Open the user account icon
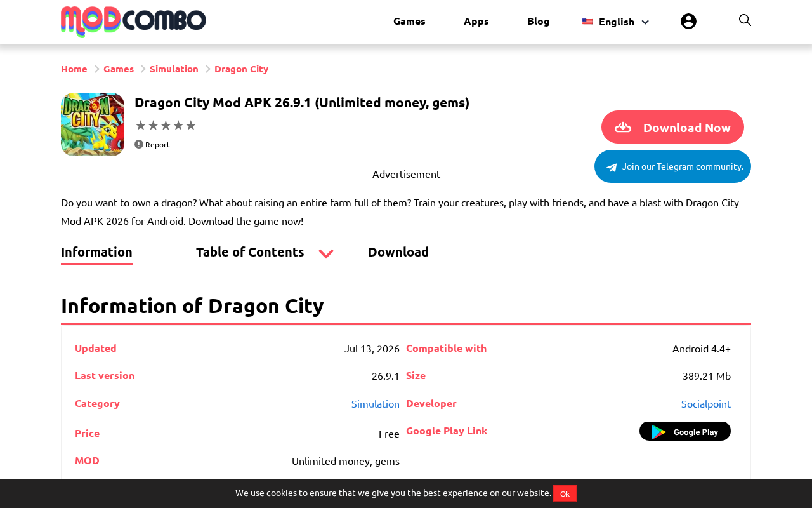Viewport: 812px width, 508px height. tap(688, 22)
